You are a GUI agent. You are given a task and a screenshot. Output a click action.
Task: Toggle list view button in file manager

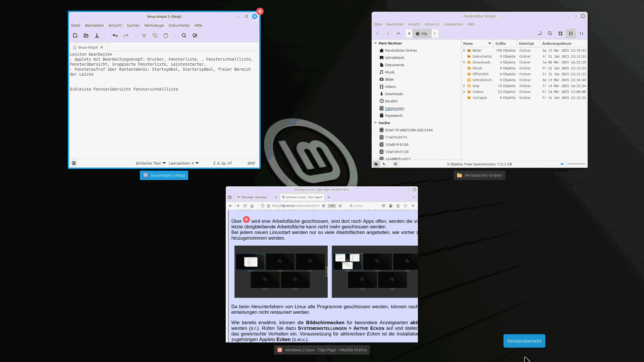(x=571, y=34)
